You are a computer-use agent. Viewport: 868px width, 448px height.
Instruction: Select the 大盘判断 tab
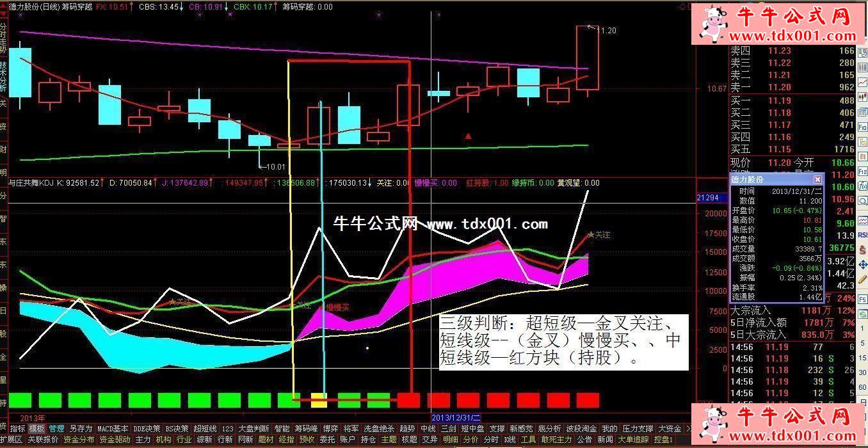click(253, 428)
